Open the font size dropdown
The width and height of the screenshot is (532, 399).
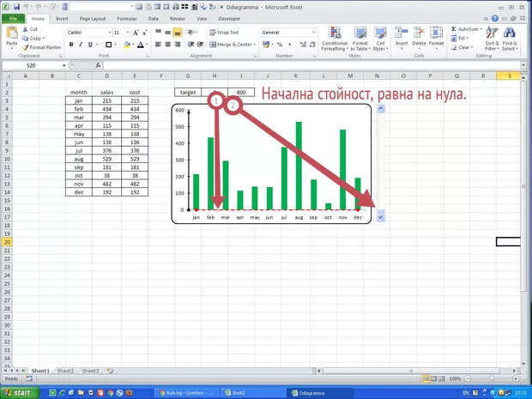point(128,33)
